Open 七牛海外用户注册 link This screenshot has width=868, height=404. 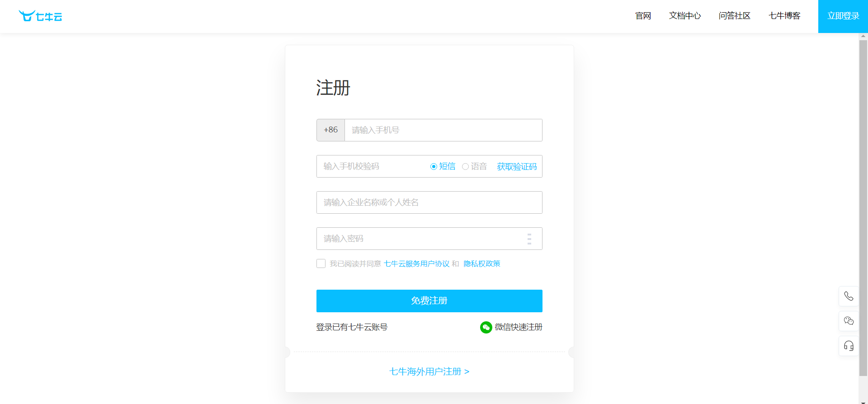[x=429, y=371]
